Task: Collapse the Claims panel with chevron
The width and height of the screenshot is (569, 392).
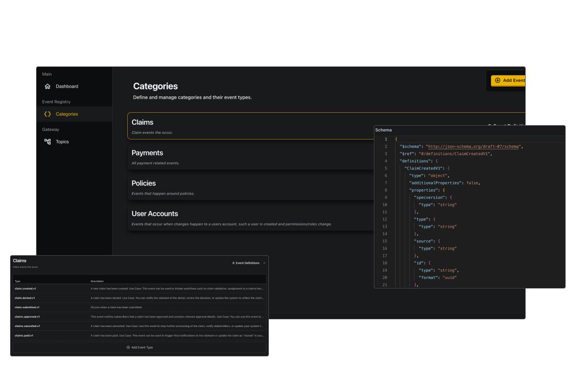Action: [264, 263]
